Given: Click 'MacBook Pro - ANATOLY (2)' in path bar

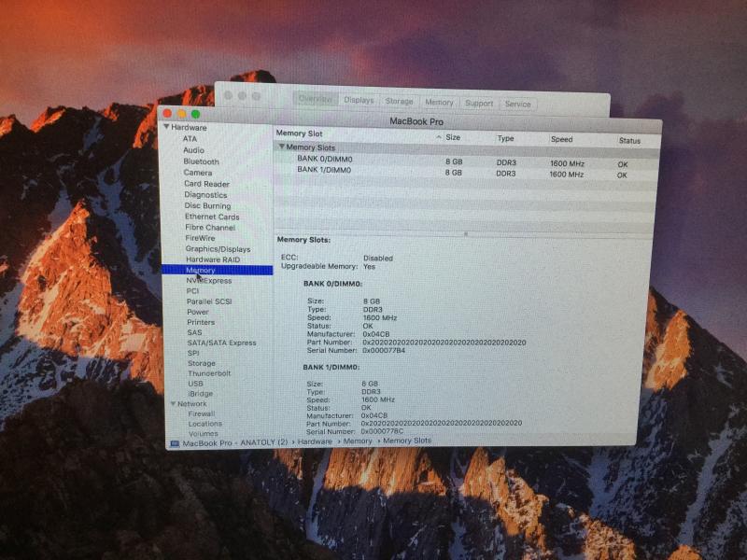Looking at the screenshot, I should pos(235,442).
